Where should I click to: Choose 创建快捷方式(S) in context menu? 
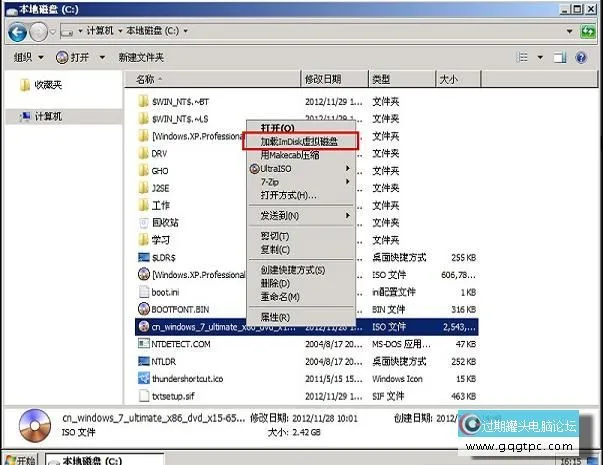pos(301,270)
